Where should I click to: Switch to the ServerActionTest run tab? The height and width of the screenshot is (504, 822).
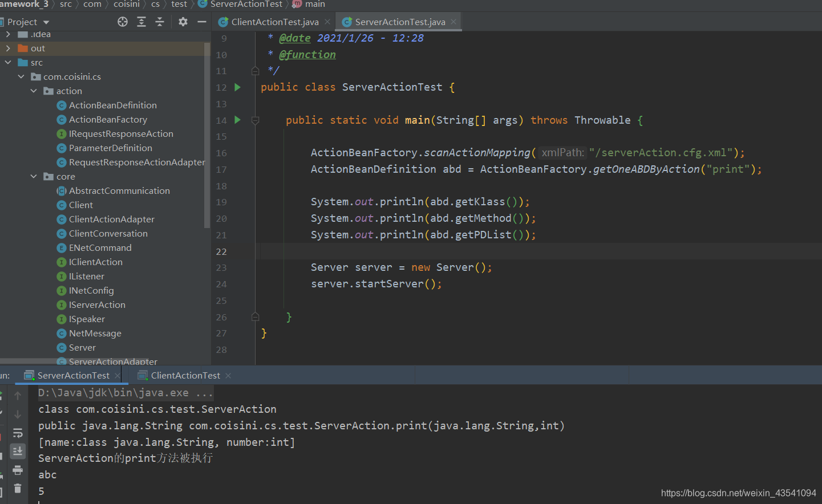coord(74,376)
